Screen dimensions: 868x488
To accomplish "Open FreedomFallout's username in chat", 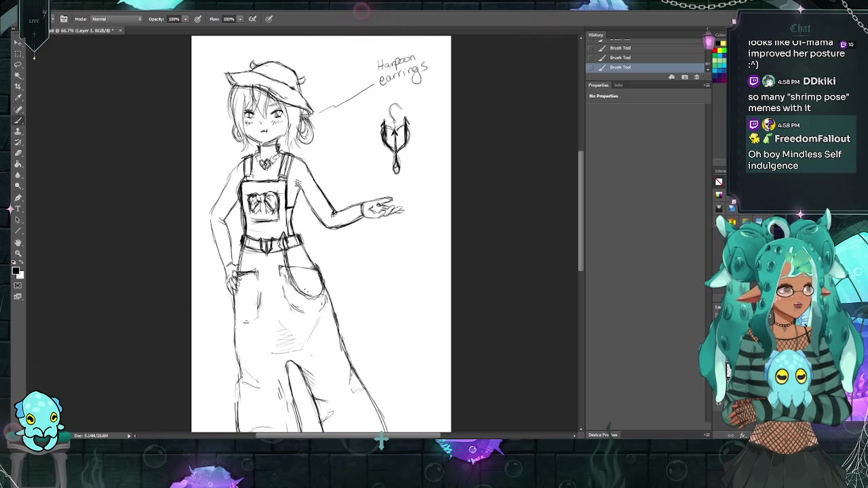I will coord(812,139).
